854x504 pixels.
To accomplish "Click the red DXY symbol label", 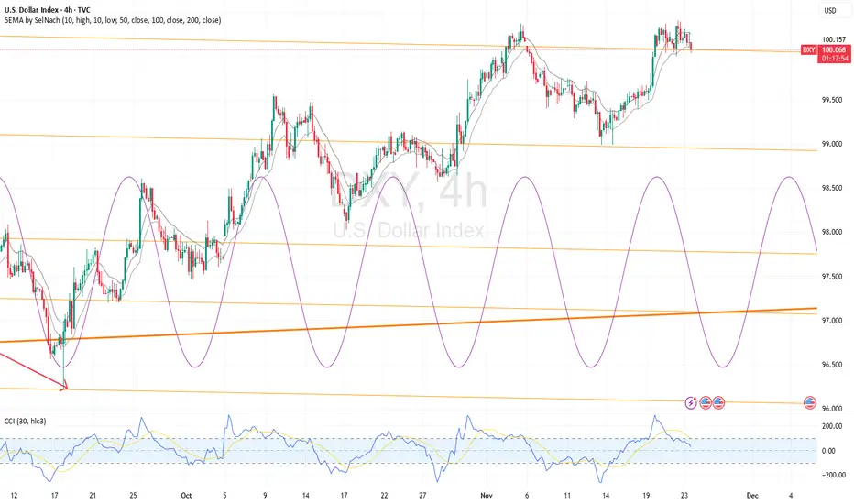I will [809, 50].
